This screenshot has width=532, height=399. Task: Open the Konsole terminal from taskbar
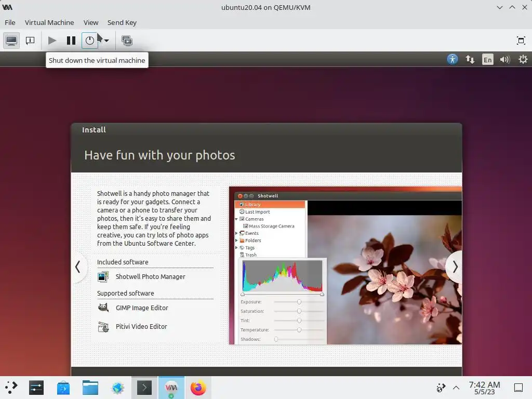click(144, 388)
